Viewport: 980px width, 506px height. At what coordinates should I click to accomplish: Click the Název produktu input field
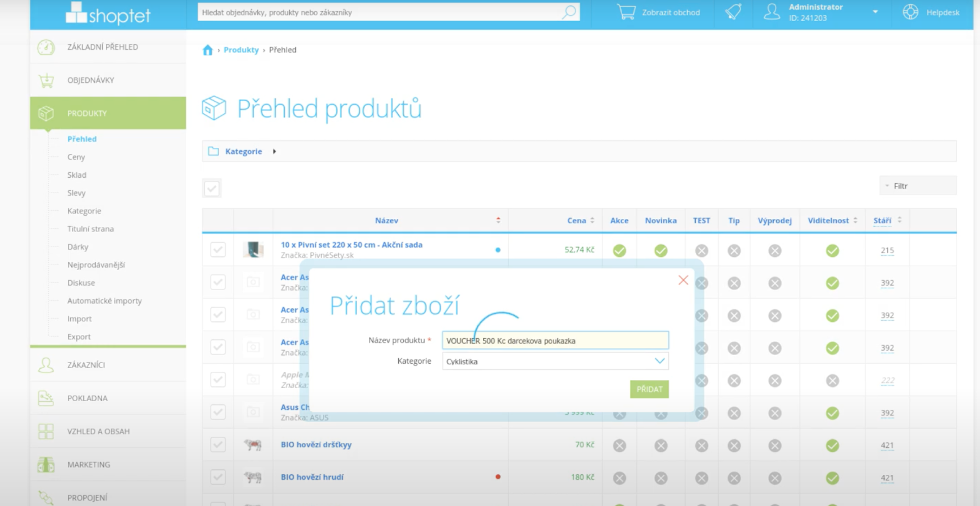point(556,340)
